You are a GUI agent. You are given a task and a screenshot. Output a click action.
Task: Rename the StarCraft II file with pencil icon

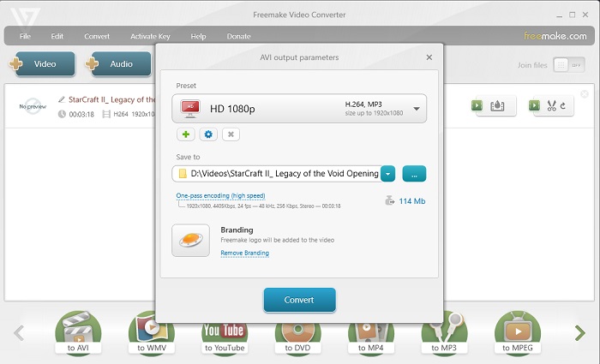point(61,100)
